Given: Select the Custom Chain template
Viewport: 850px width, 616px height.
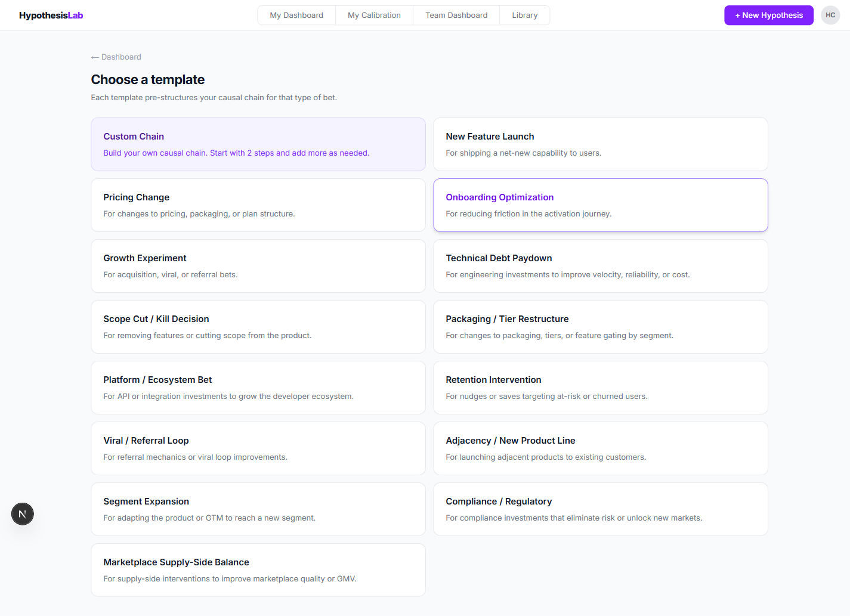Looking at the screenshot, I should click(x=258, y=144).
